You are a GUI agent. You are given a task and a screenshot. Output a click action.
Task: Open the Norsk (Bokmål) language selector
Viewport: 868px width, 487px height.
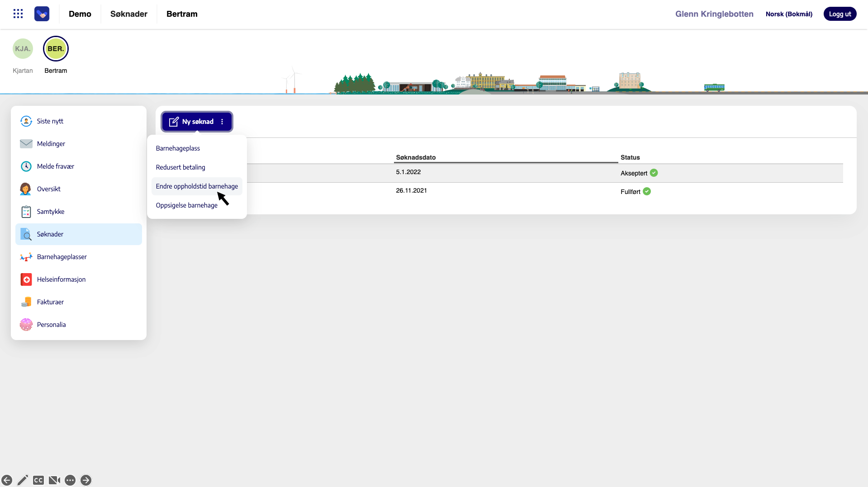pyautogui.click(x=789, y=14)
